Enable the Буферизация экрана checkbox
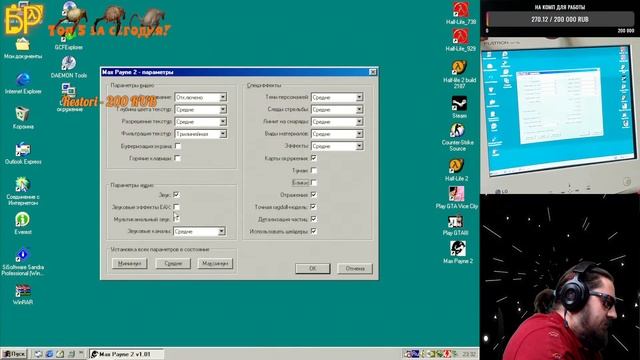This screenshot has height=360, width=640. (178, 146)
